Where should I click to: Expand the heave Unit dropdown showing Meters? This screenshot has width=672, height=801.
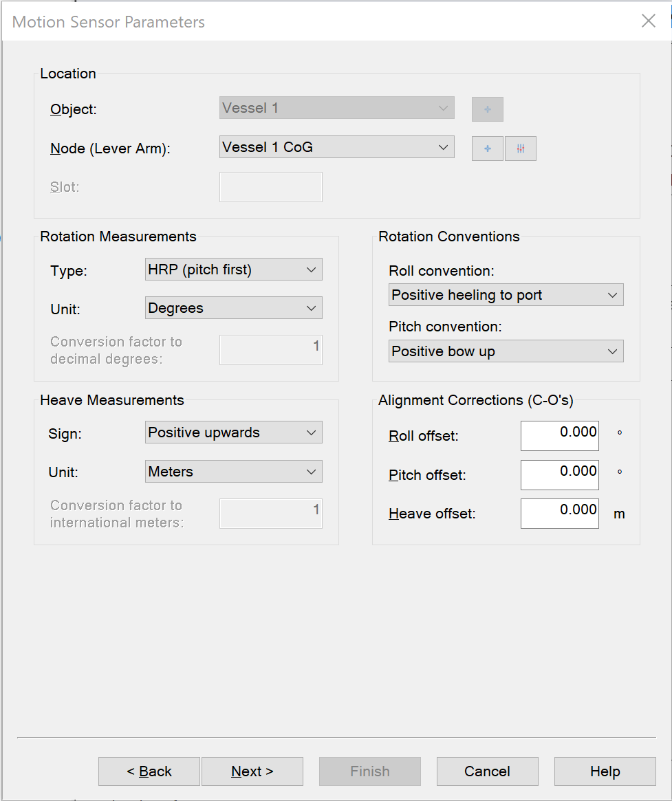[x=234, y=472]
